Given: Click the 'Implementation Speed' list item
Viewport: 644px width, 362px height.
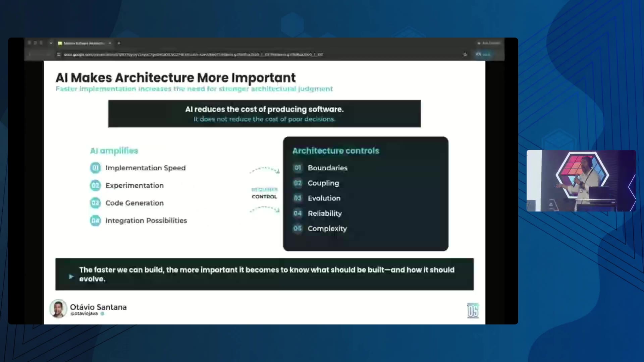Looking at the screenshot, I should point(146,168).
